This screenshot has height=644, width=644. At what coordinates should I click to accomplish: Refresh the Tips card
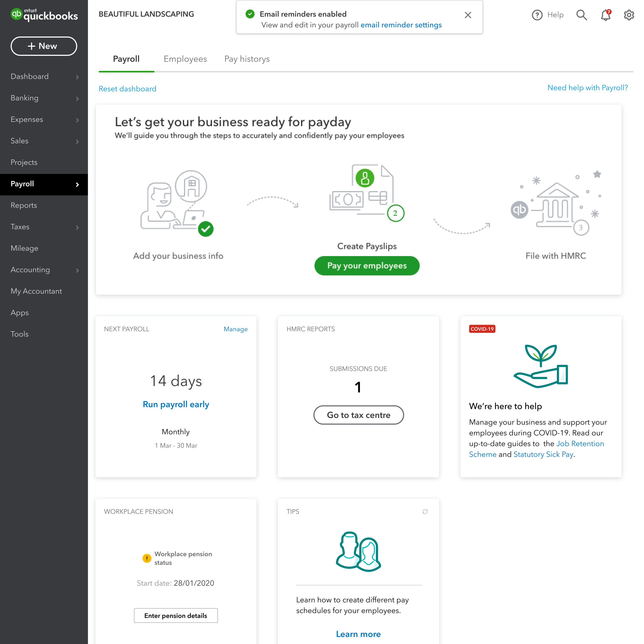pyautogui.click(x=425, y=511)
